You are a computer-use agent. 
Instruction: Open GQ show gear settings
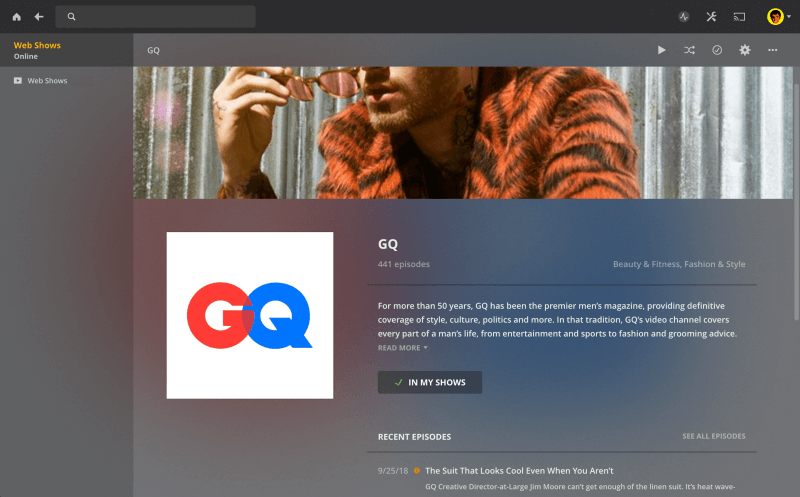pyautogui.click(x=745, y=50)
